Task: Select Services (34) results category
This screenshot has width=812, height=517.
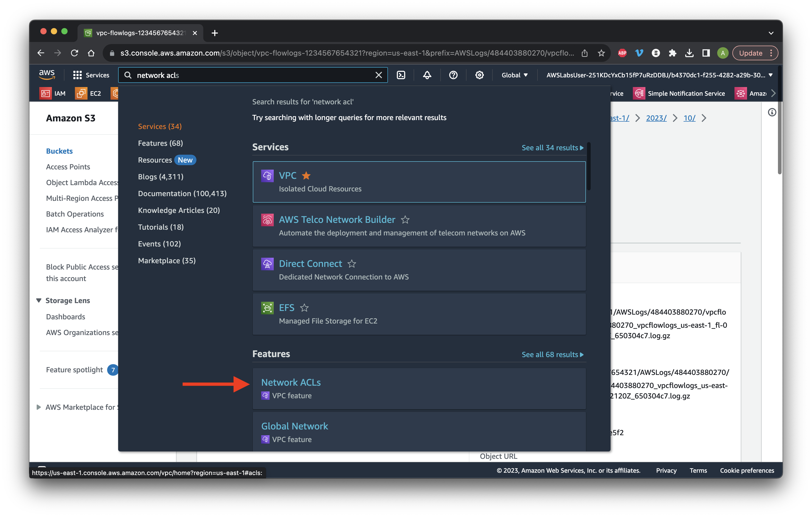Action: [x=160, y=126]
